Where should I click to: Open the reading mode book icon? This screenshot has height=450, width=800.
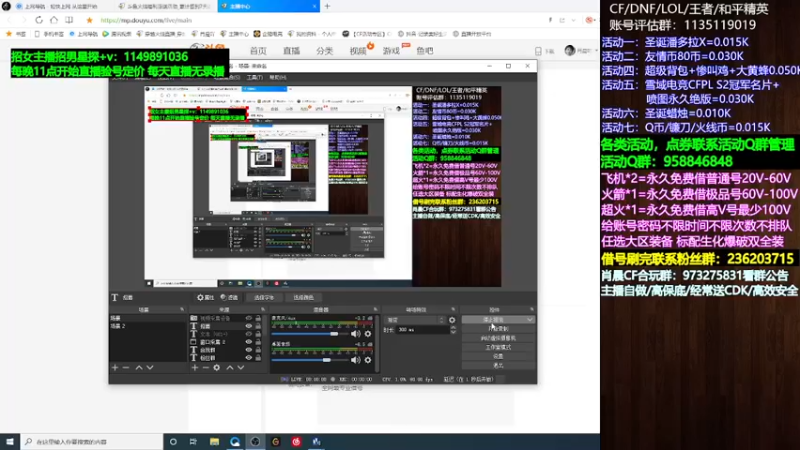coord(69,20)
